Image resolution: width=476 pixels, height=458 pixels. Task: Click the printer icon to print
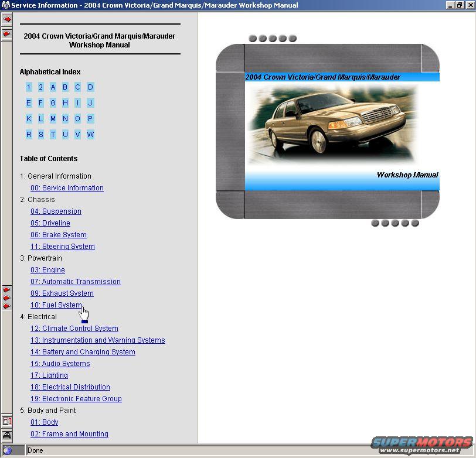[x=7, y=436]
